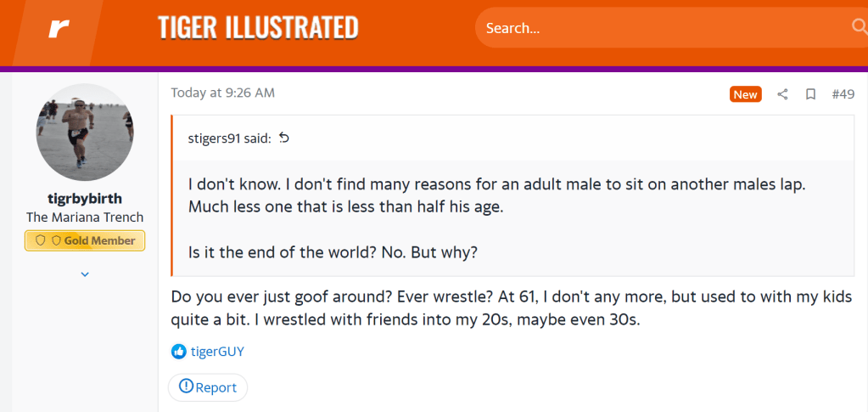Open tigrbybirth's avatar picture
Viewport: 868px width, 412px height.
tap(85, 127)
